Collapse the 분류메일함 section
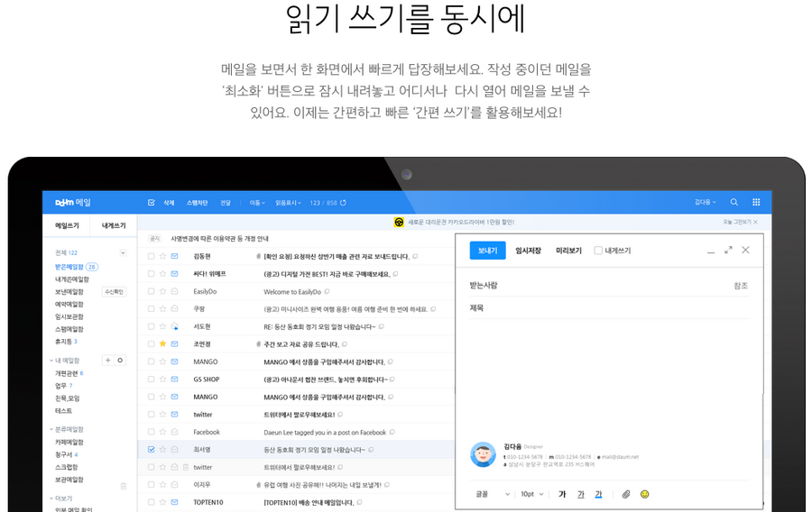The height and width of the screenshot is (512, 812). click(51, 429)
